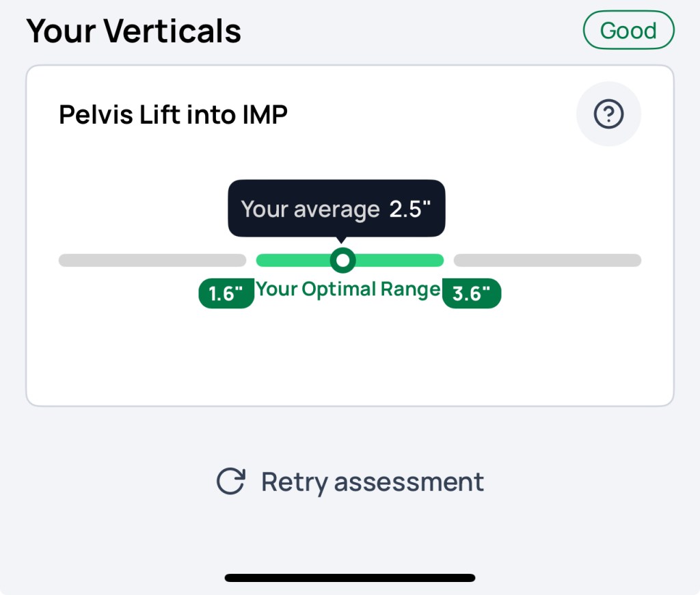Tap the black home indicator bar
The height and width of the screenshot is (595, 700).
[350, 578]
